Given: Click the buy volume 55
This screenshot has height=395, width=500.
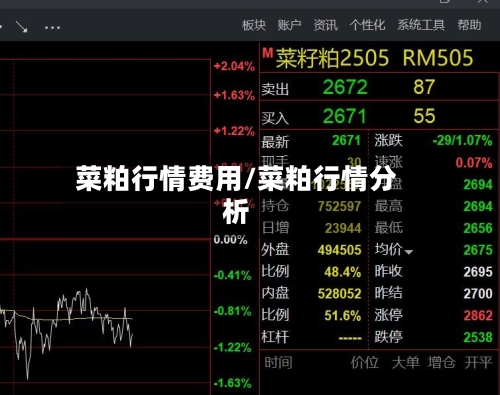Looking at the screenshot, I should 424,116.
